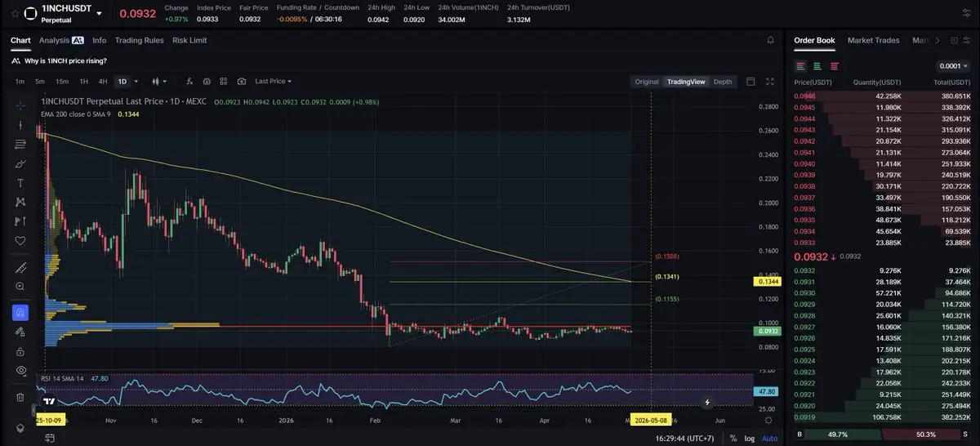The height and width of the screenshot is (446, 980).
Task: Click the ask price 0.0946 row
Action: point(882,96)
